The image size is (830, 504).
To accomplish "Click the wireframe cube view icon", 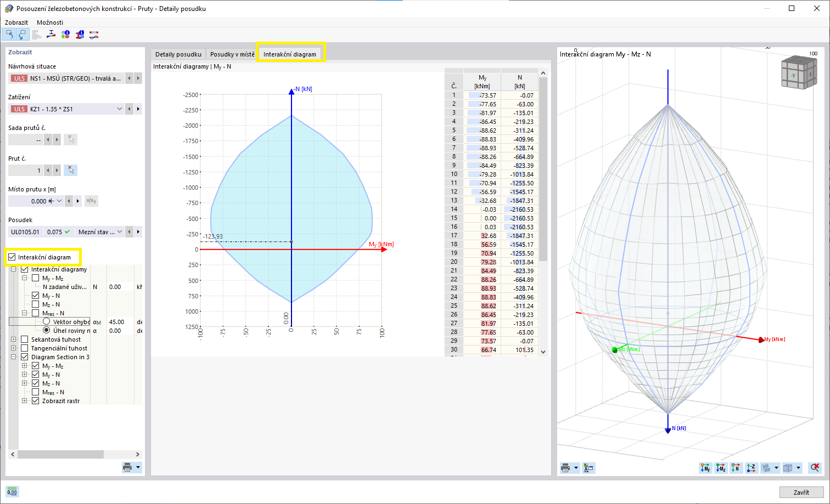I will click(x=788, y=468).
